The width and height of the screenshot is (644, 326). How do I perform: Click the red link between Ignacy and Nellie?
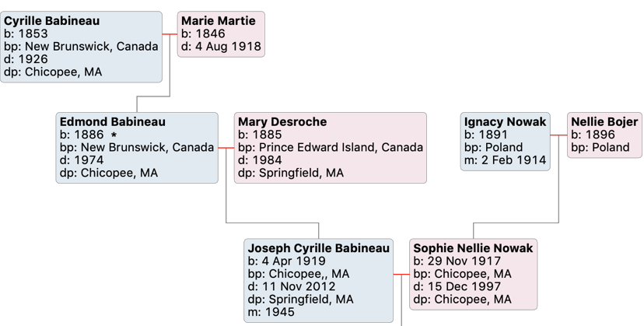coord(558,135)
